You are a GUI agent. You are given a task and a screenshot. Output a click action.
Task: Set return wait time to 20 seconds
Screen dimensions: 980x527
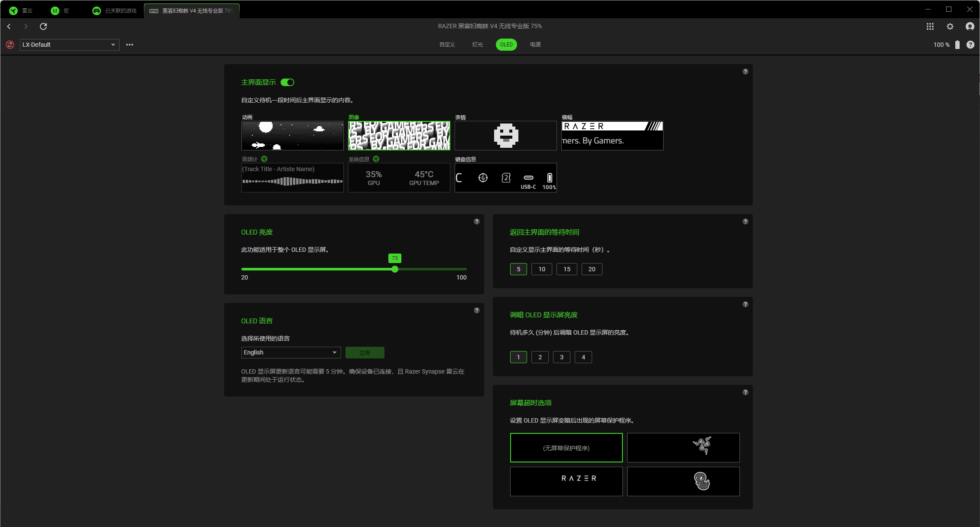592,269
